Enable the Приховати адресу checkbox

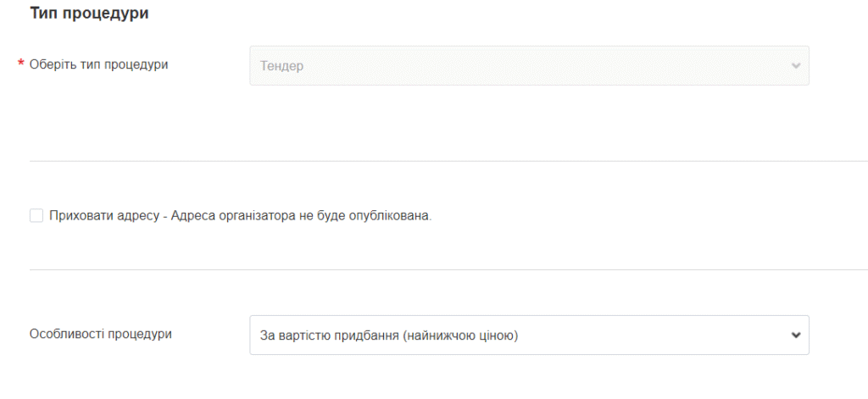pyautogui.click(x=36, y=216)
